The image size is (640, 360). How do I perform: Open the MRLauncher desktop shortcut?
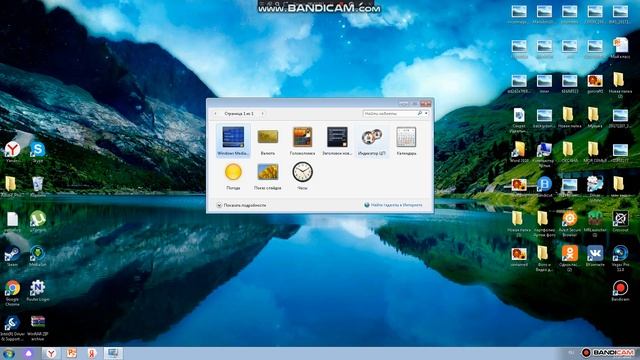[595, 223]
